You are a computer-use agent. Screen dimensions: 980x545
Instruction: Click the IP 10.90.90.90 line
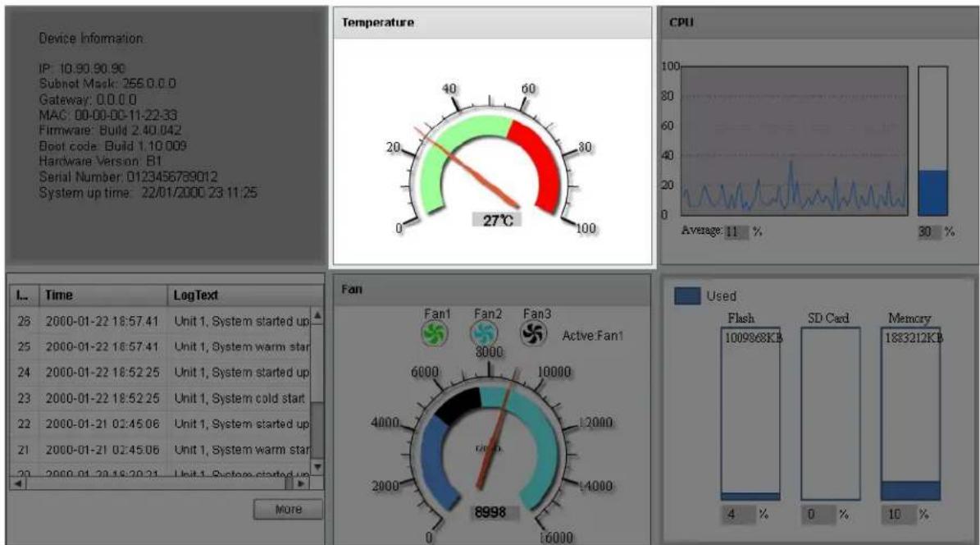point(82,68)
